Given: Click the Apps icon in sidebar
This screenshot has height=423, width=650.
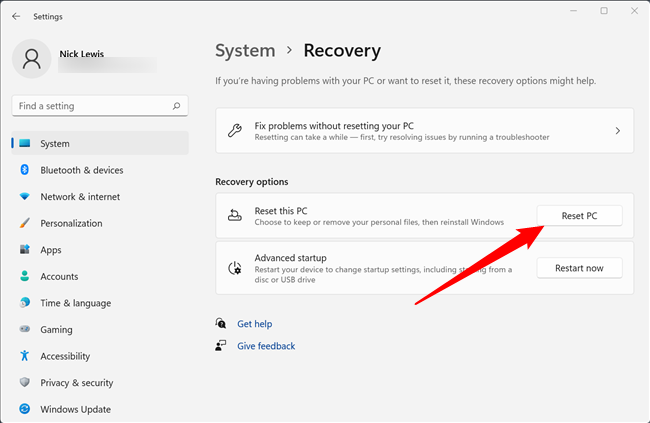Looking at the screenshot, I should click(x=24, y=250).
